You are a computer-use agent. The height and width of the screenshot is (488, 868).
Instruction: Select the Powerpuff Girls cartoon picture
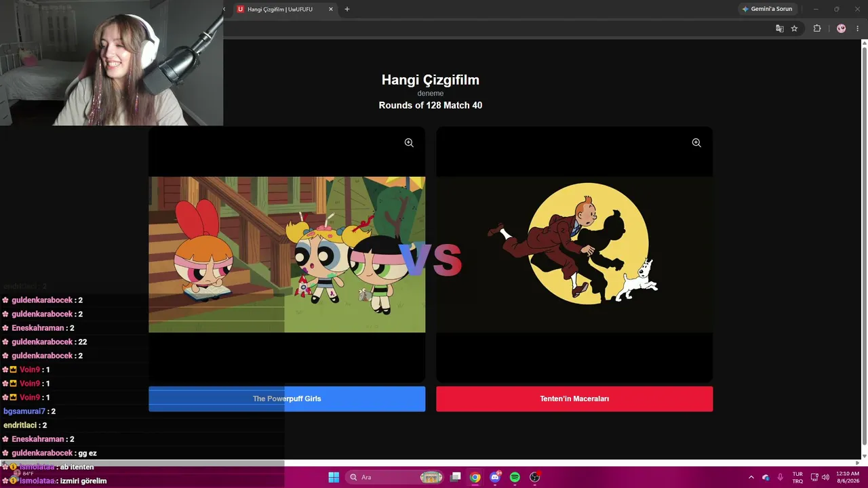click(x=287, y=255)
